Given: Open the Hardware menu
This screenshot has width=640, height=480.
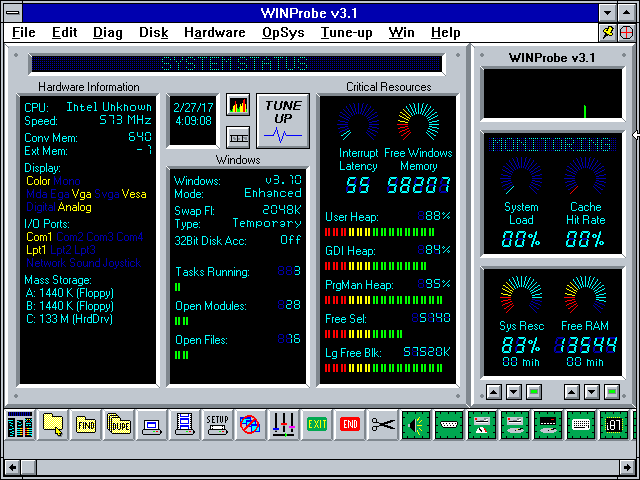Looking at the screenshot, I should coord(215,33).
